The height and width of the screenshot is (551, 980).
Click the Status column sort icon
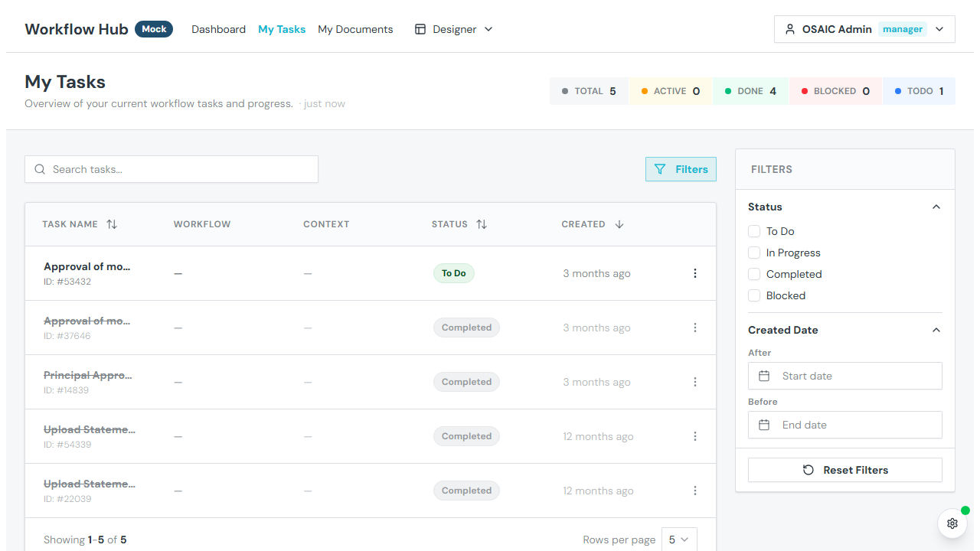click(x=482, y=224)
